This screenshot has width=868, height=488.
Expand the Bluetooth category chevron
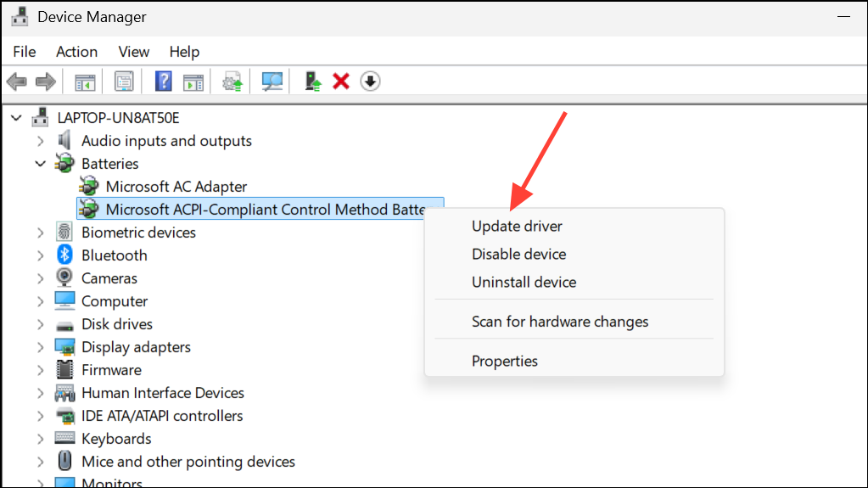[41, 255]
